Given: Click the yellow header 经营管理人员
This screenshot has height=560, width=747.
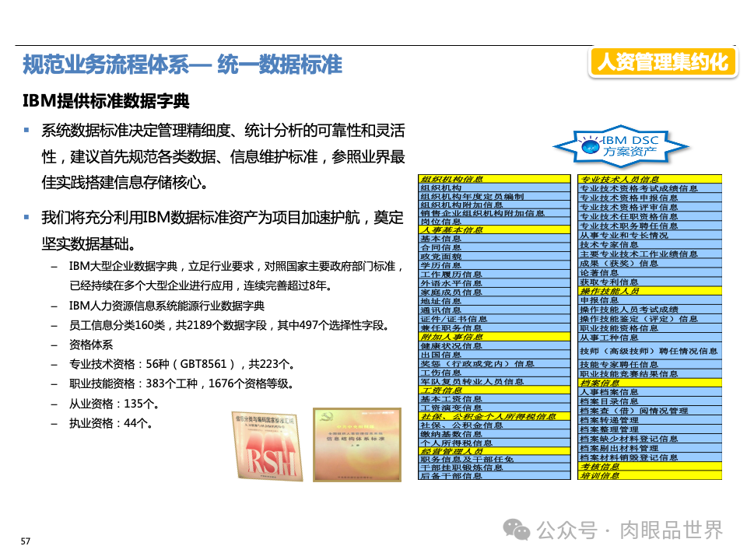Looking at the screenshot, I should 494,451.
